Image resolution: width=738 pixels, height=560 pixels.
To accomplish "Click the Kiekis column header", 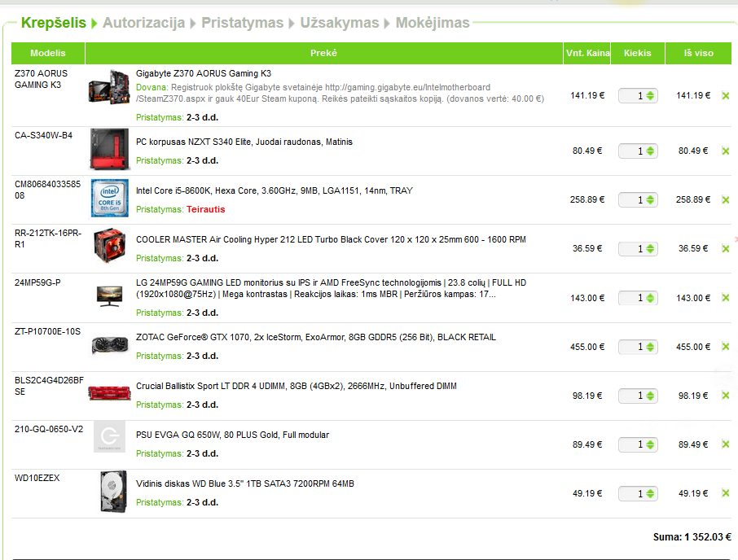I will pyautogui.click(x=637, y=53).
